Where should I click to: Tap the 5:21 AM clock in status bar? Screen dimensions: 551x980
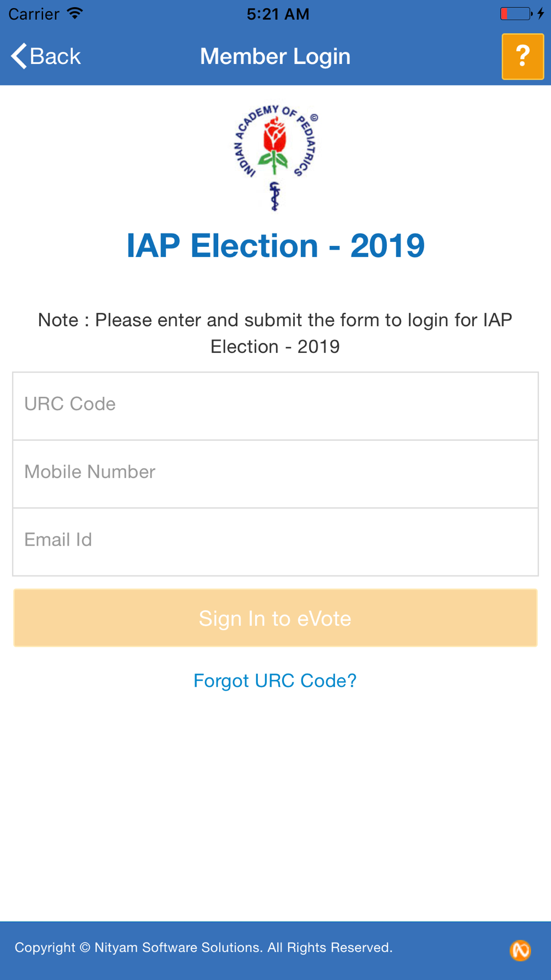(278, 14)
